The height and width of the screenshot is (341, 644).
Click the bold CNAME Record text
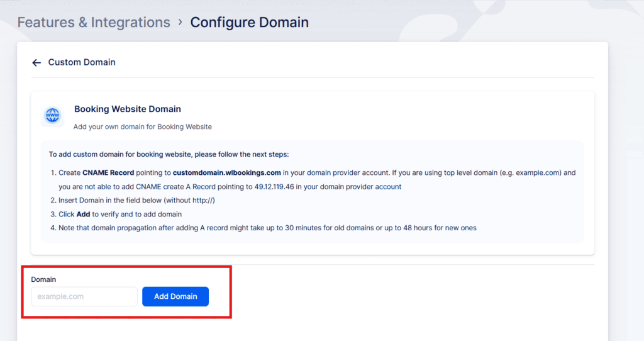tap(108, 172)
